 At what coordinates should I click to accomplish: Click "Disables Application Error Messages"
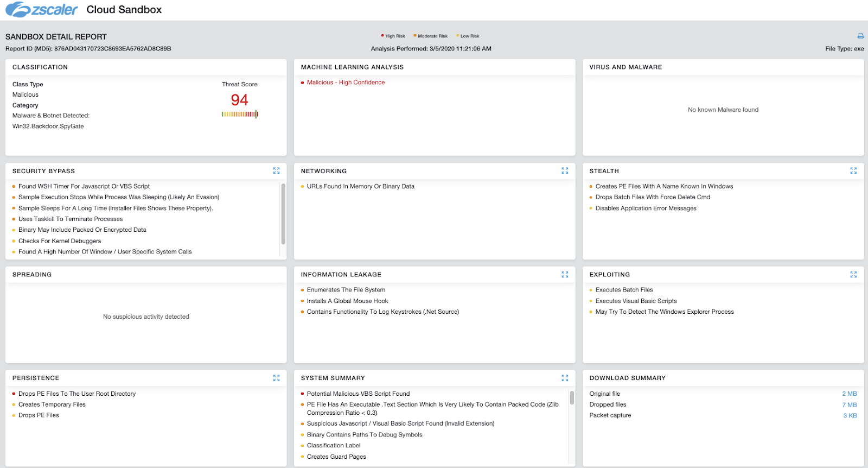pyautogui.click(x=646, y=208)
